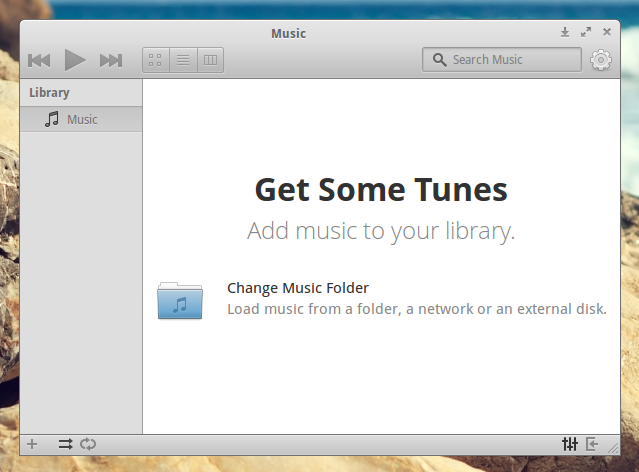The width and height of the screenshot is (639, 472).
Task: Add a playlist with plus icon
Action: 32,444
